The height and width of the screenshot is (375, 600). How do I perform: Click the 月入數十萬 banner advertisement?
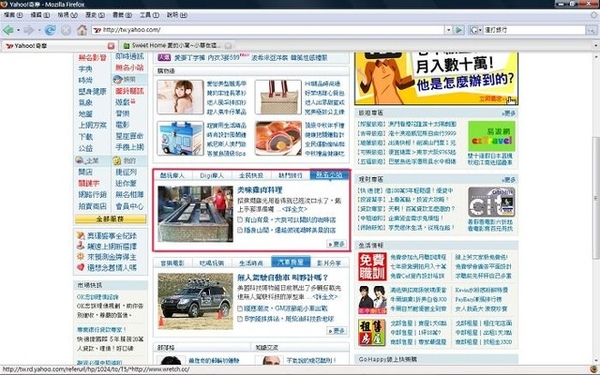pos(436,78)
